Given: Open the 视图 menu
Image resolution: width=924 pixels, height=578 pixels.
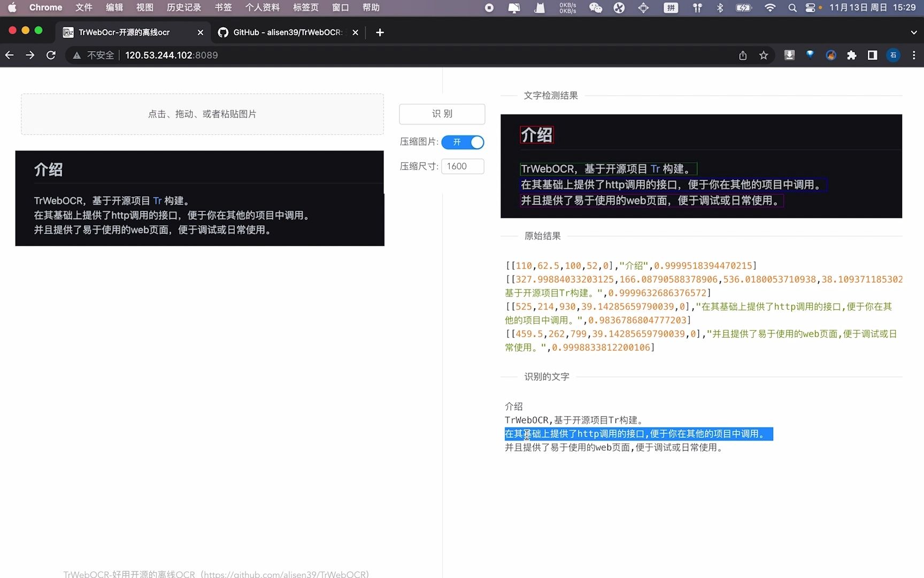Looking at the screenshot, I should tap(145, 7).
